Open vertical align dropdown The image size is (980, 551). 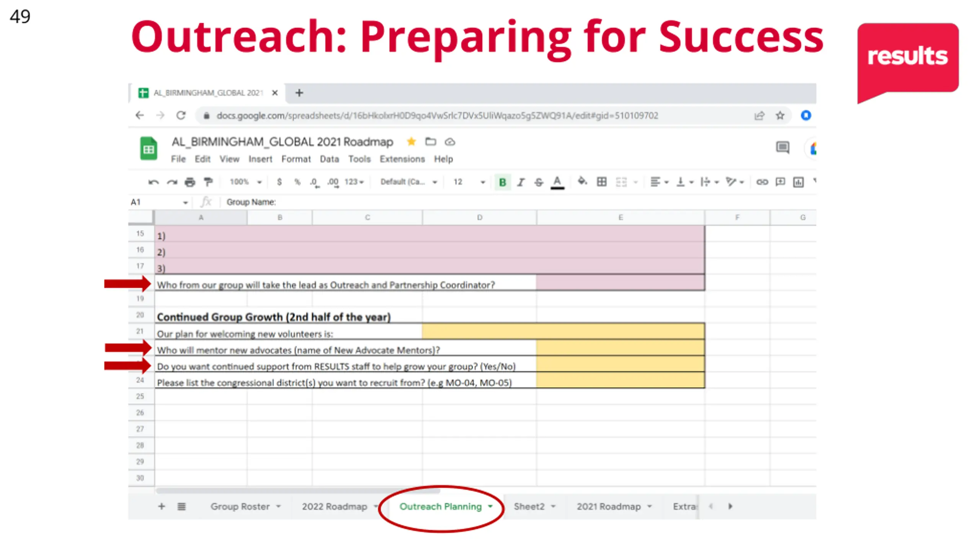point(685,182)
